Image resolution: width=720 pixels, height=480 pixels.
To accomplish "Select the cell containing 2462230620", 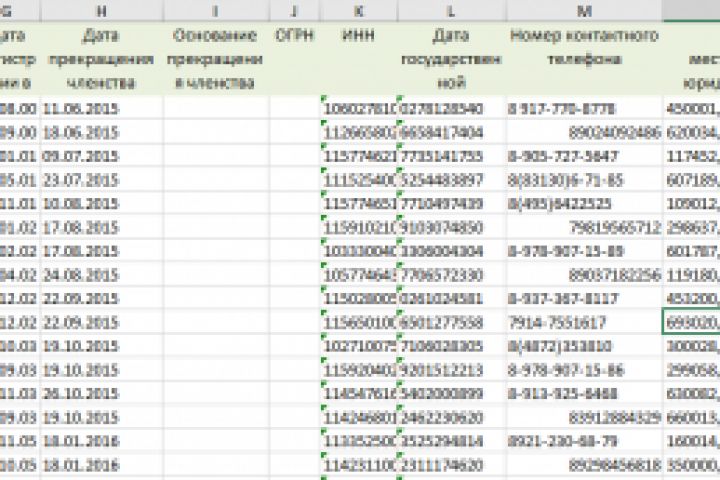I will pos(452,418).
